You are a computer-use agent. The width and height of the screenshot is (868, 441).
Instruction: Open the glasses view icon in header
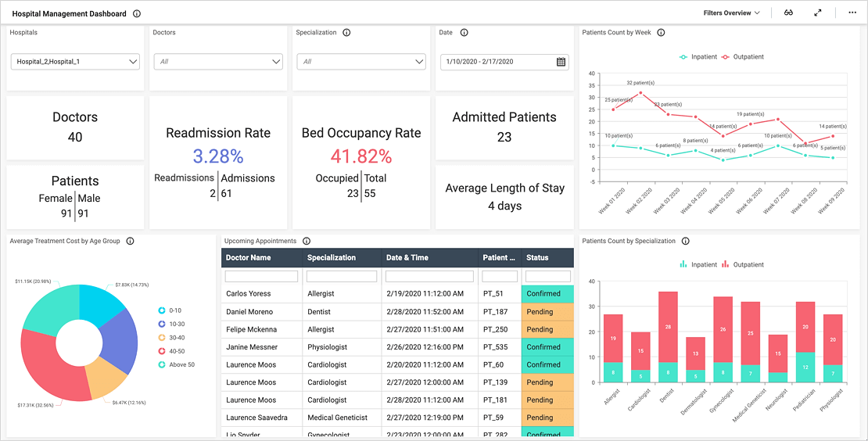789,13
